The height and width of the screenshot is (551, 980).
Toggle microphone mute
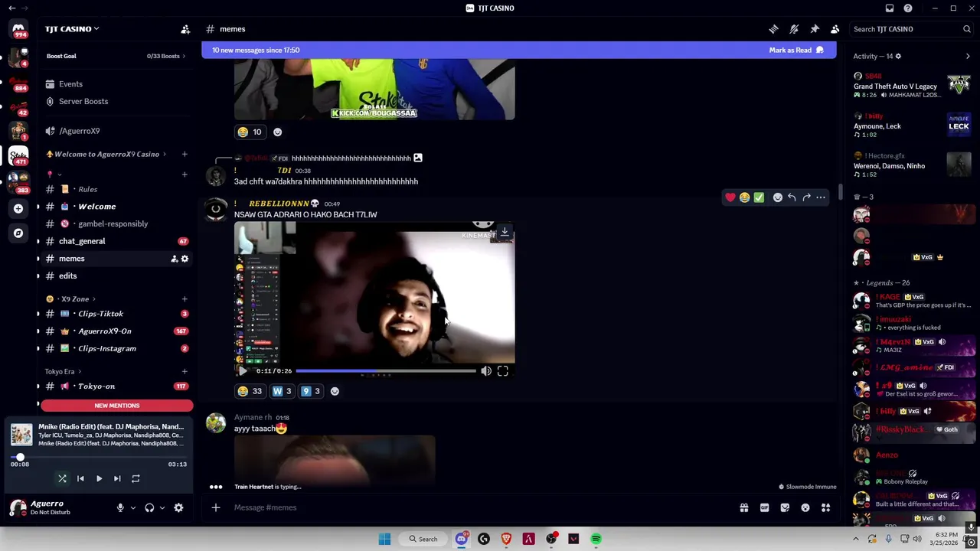point(120,507)
